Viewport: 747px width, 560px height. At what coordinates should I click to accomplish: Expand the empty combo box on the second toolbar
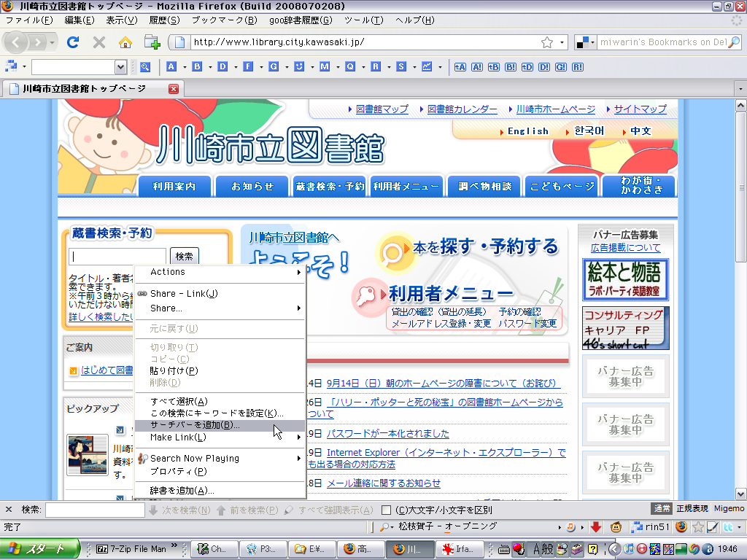tap(120, 67)
